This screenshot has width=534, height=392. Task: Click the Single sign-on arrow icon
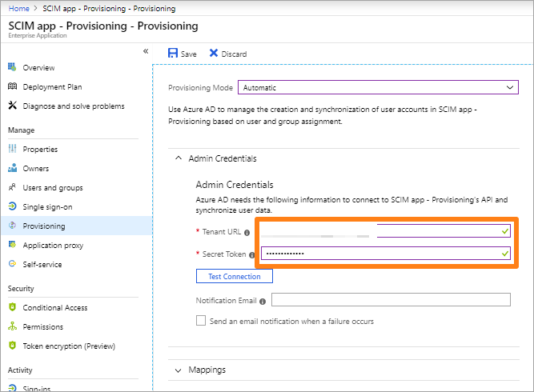click(x=12, y=206)
